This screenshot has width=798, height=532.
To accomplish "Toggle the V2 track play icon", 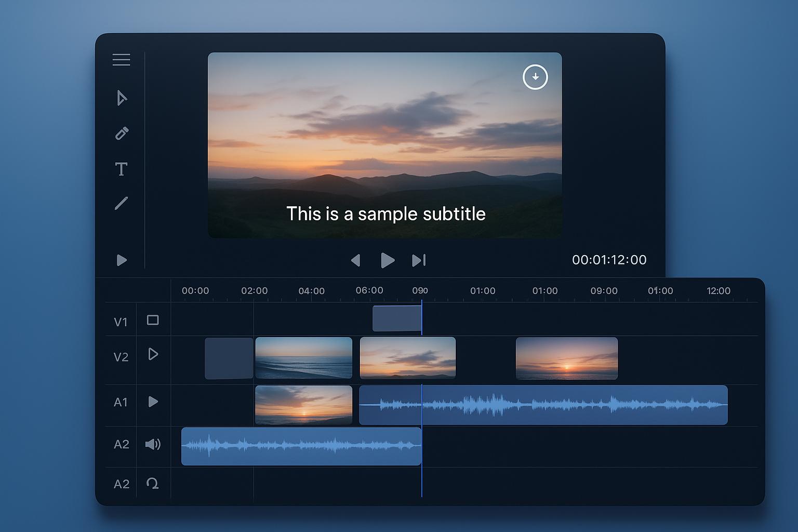I will pyautogui.click(x=153, y=354).
